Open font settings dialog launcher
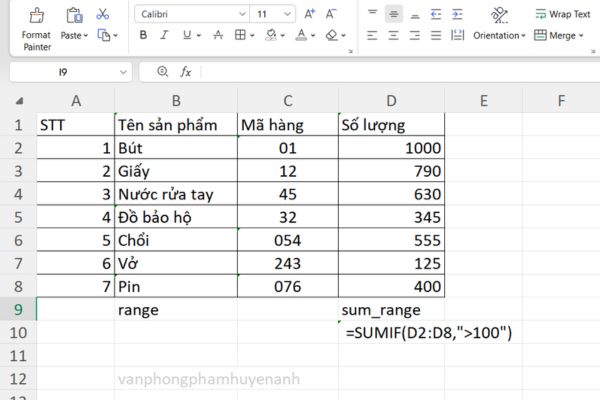Screen dimensions: 600x400 pyautogui.click(x=351, y=51)
